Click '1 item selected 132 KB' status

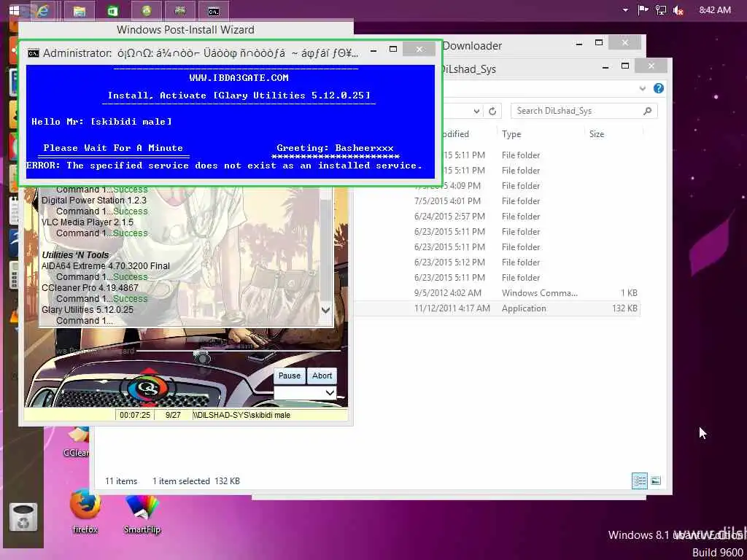[196, 481]
